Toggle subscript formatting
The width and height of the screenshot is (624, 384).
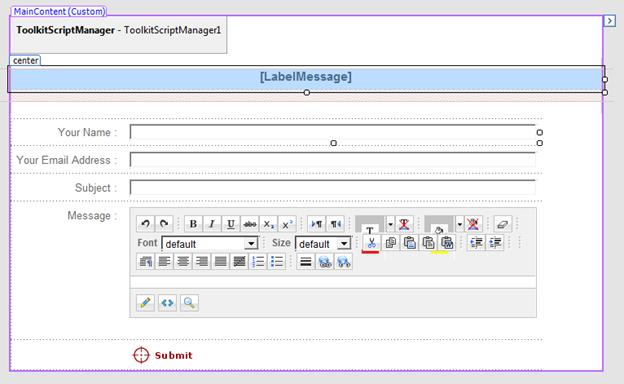point(269,224)
